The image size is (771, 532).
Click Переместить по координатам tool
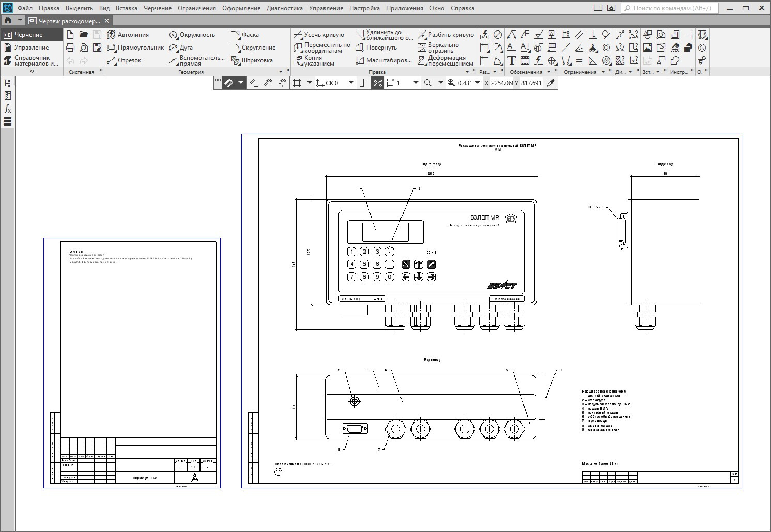[x=321, y=48]
